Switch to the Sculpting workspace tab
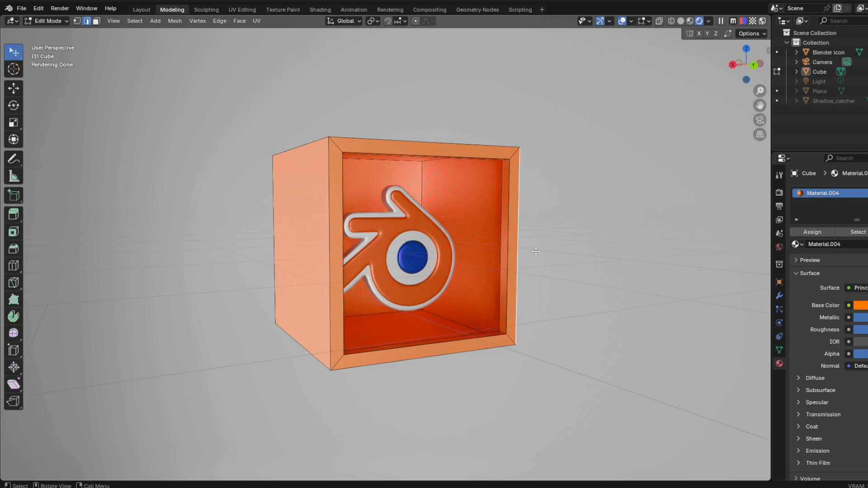Screen dimensions: 868x488 coord(206,9)
